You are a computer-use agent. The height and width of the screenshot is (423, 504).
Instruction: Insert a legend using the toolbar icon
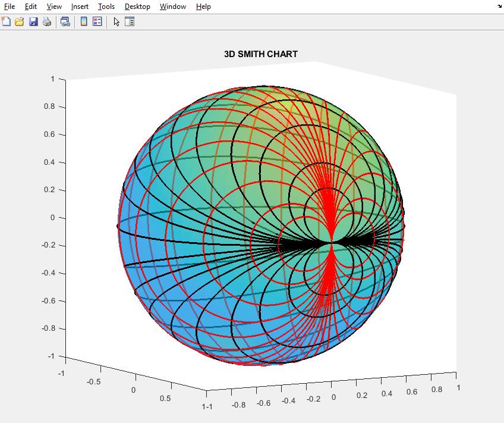(x=97, y=21)
